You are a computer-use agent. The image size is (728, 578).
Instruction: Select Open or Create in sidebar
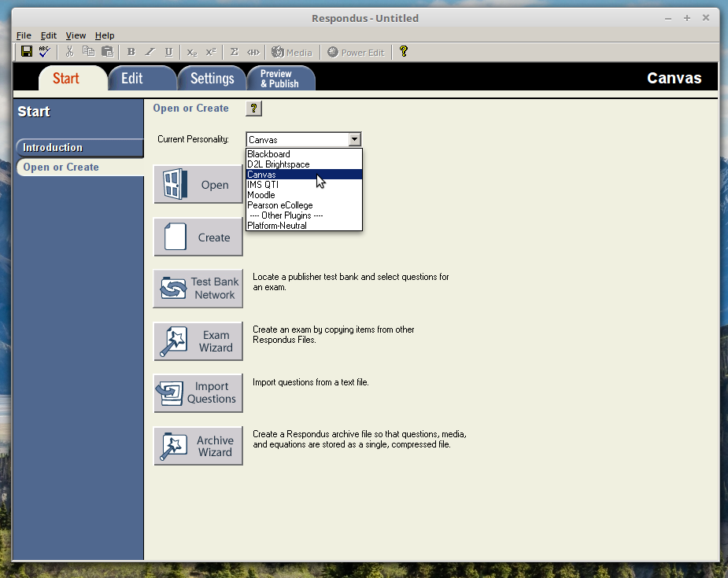pos(80,167)
